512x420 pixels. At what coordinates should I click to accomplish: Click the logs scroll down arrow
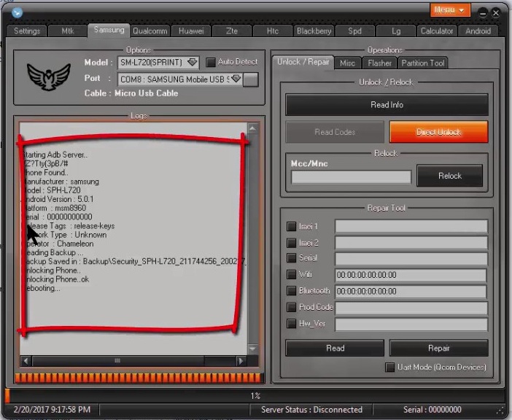(x=252, y=349)
